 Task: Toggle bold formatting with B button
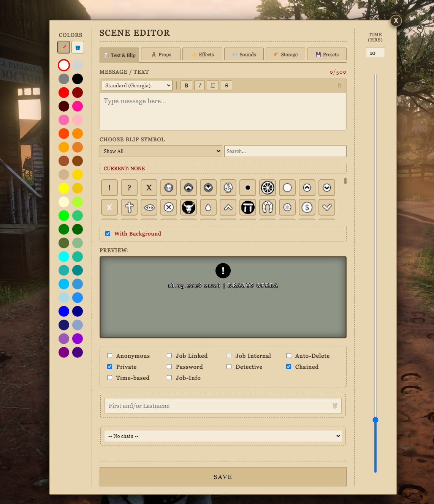tap(186, 85)
